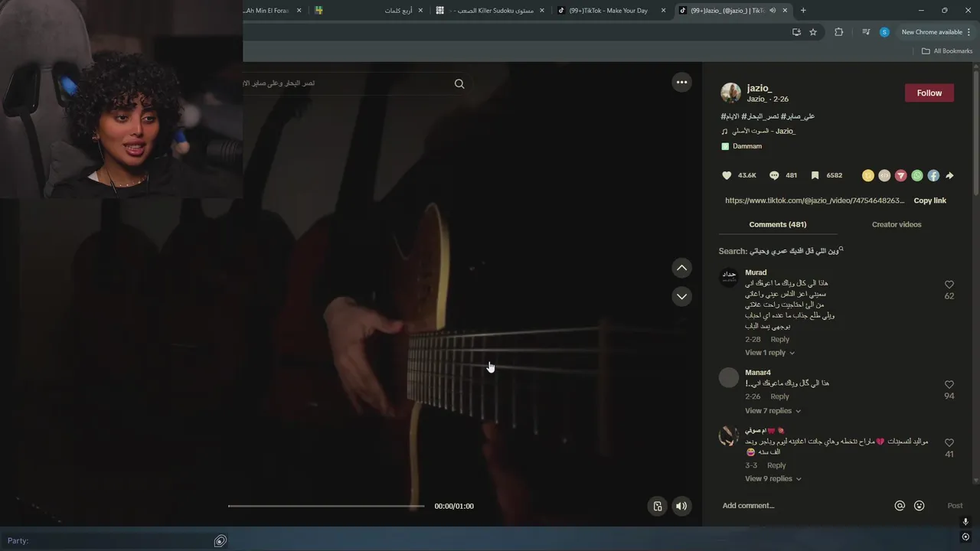Mute the Jazio tab via speaker icon
The height and width of the screenshot is (551, 980).
[x=773, y=11]
